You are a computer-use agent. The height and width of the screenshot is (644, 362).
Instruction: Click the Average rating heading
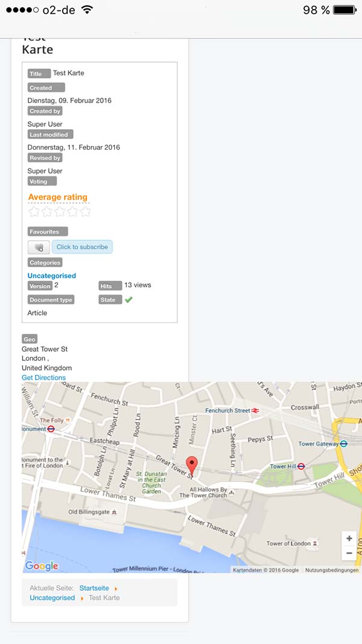(x=58, y=197)
